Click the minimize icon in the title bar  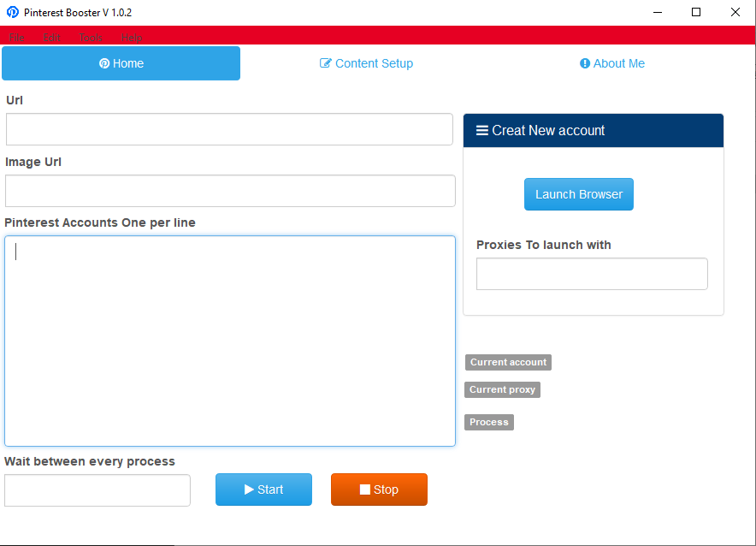(x=657, y=12)
